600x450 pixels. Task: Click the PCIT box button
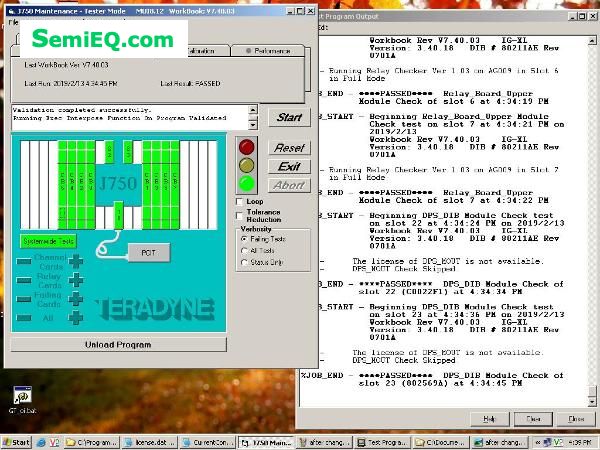149,253
